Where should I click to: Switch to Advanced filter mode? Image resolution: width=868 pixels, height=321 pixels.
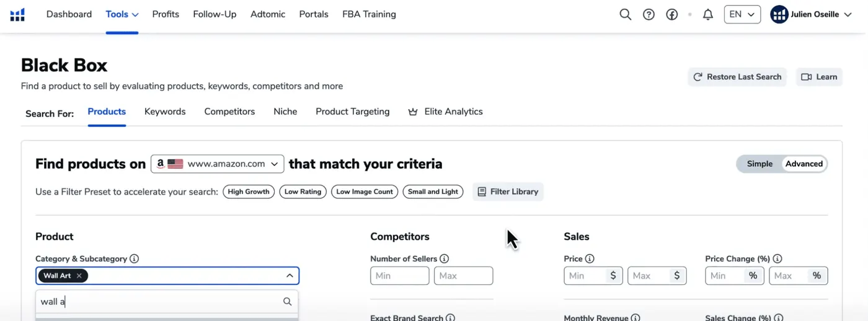pyautogui.click(x=804, y=164)
